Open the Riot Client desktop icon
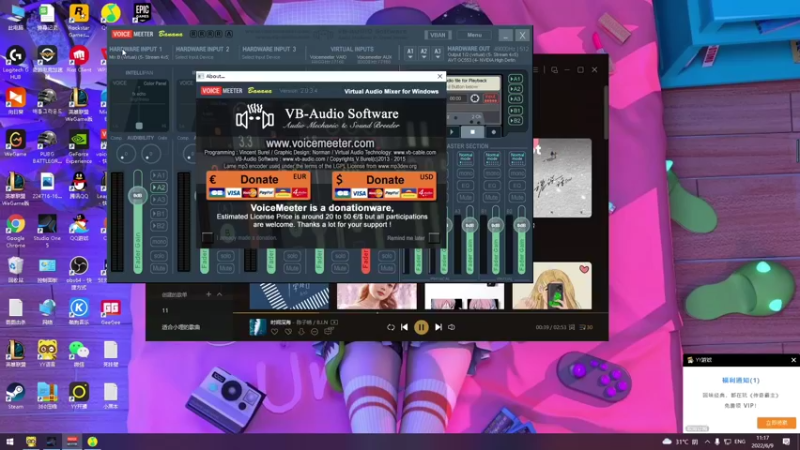Viewport: 800px width, 450px height. click(x=79, y=59)
